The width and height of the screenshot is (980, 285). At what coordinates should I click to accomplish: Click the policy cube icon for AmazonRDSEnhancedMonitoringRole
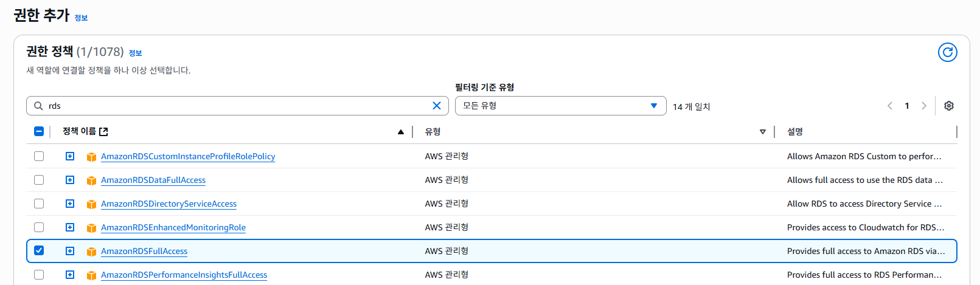click(91, 228)
